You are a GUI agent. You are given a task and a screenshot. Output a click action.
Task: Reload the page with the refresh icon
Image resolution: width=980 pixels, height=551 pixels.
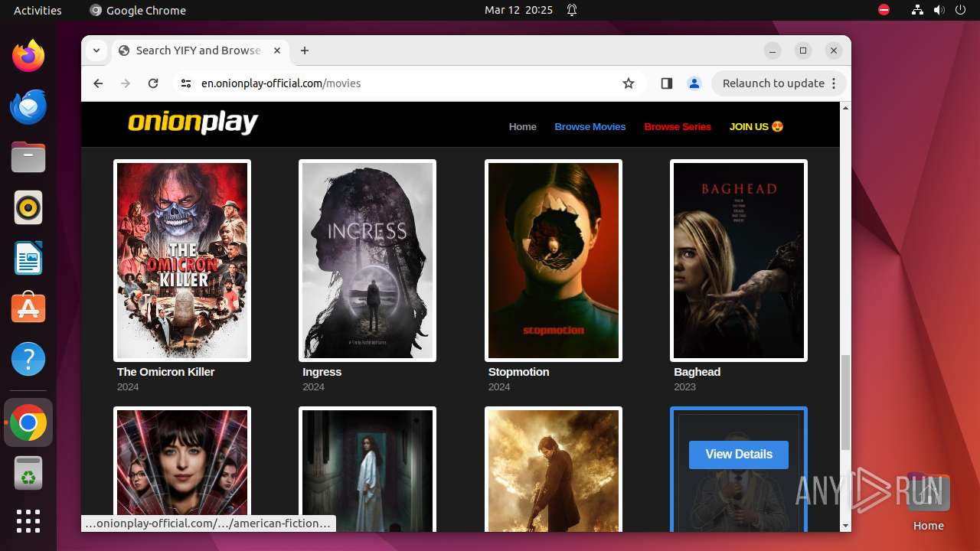point(153,83)
